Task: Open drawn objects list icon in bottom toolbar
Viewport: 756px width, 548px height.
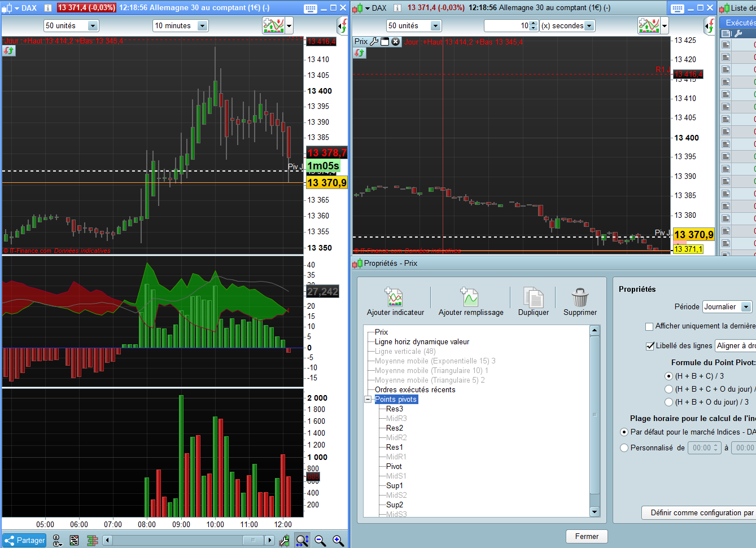Action: (74, 541)
